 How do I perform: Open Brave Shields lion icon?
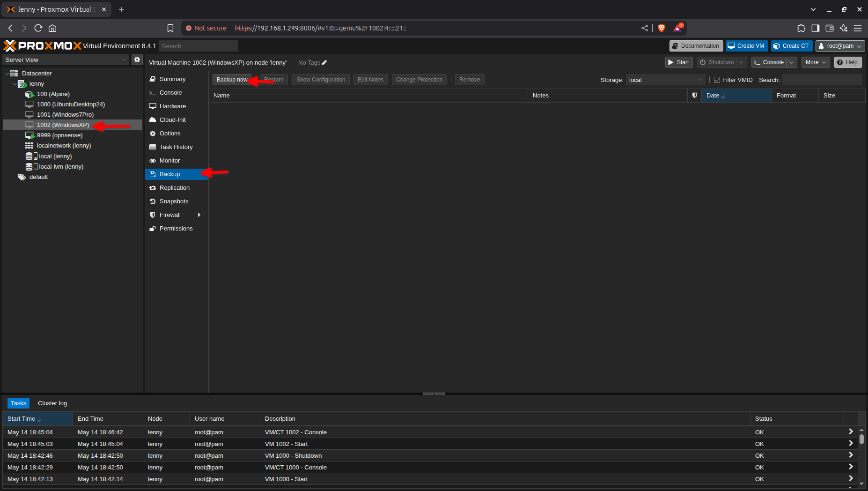click(x=662, y=28)
